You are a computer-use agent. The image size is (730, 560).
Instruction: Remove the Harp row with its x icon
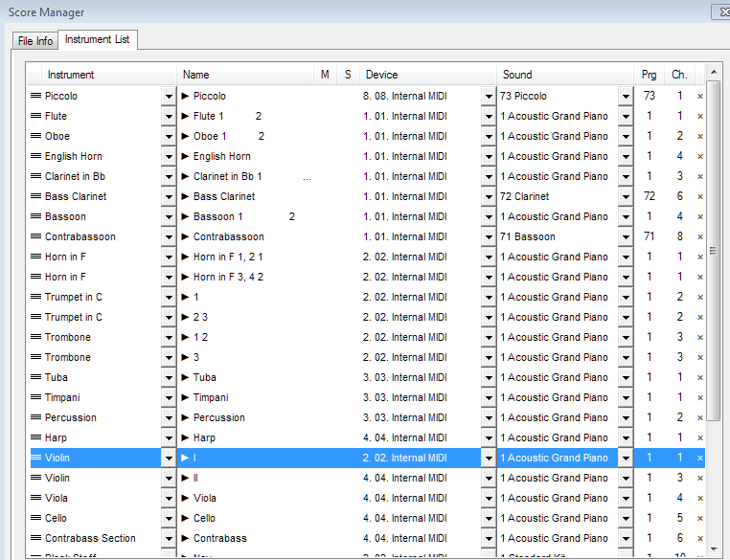[700, 437]
